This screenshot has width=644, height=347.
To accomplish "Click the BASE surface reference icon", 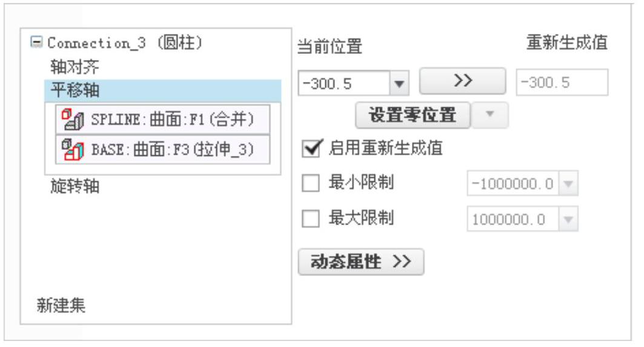I will (x=73, y=150).
